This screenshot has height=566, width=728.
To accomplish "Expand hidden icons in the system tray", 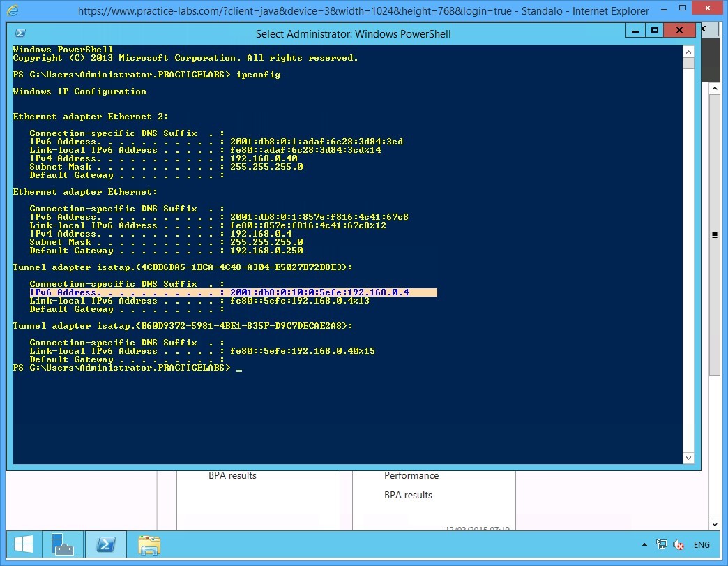I will click(644, 544).
